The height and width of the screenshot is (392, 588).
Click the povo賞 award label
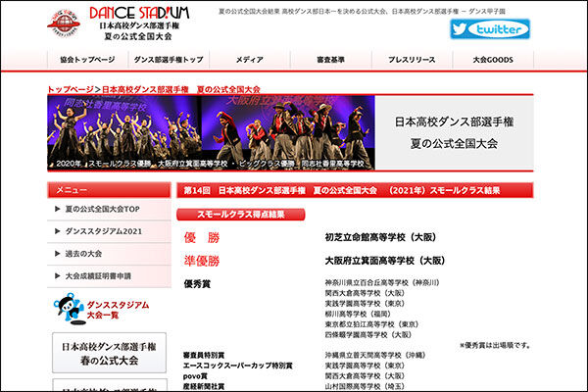tap(195, 376)
